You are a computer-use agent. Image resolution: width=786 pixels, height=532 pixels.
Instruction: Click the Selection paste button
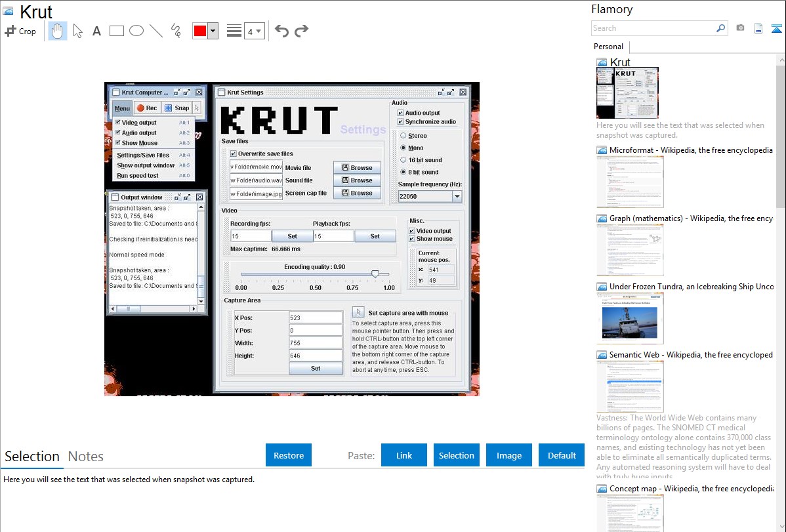457,455
